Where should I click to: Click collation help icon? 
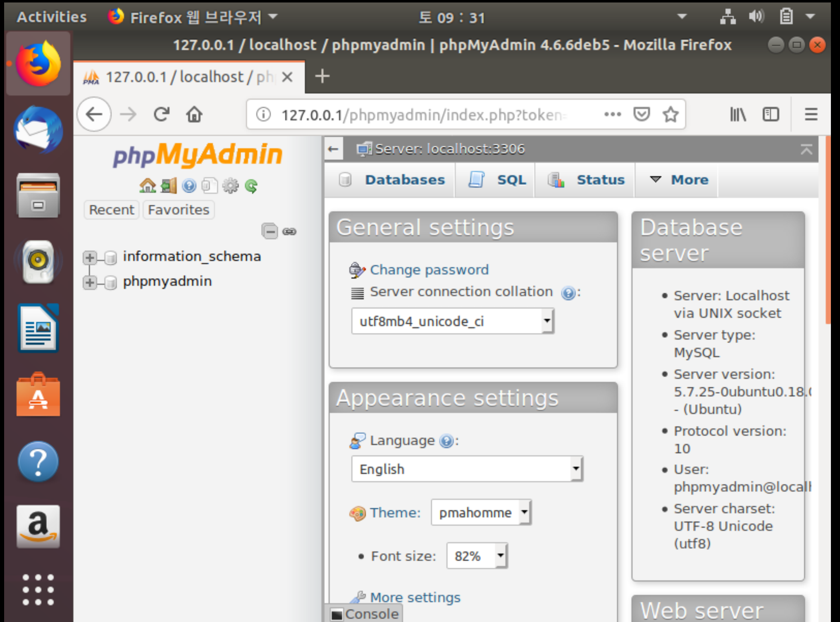(x=568, y=293)
